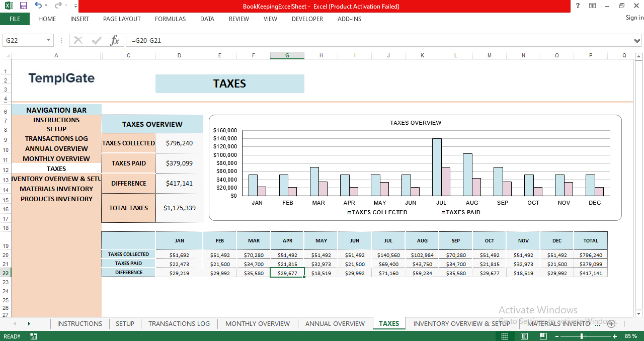Click the TAXES PAID legend entry in chart
This screenshot has width=644, height=341.
pos(461,212)
